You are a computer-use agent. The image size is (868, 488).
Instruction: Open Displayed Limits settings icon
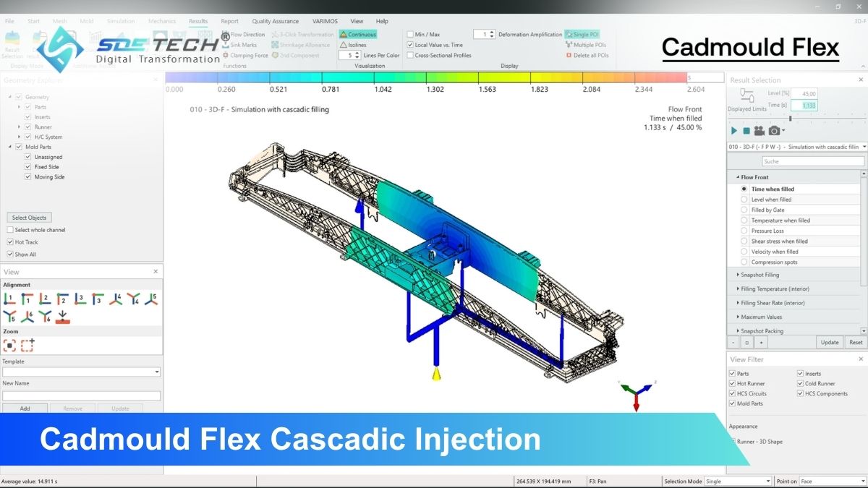pyautogui.click(x=746, y=96)
